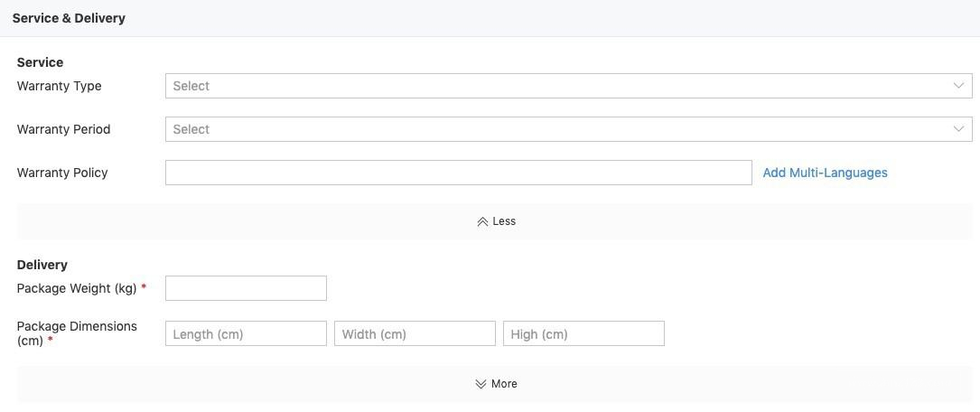Select the Length (cm) field
The width and height of the screenshot is (980, 412).
point(246,333)
